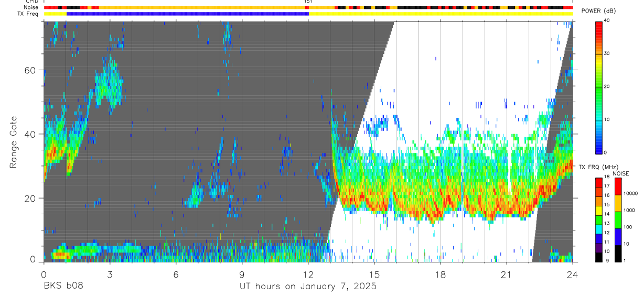Screen dimensions: 644x297
Task: Click the "TX Freq" row label at top left
Action: tap(28, 14)
